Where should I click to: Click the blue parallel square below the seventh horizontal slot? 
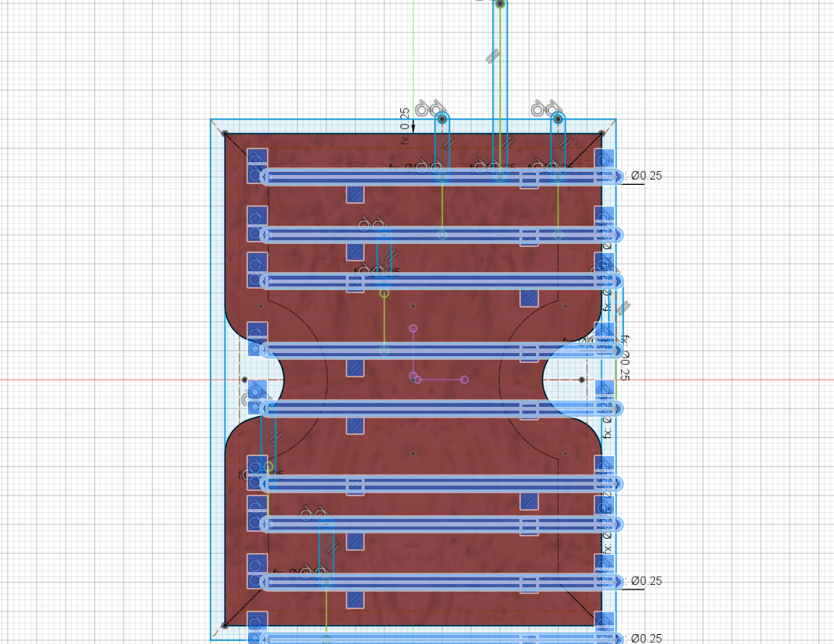coord(356,542)
